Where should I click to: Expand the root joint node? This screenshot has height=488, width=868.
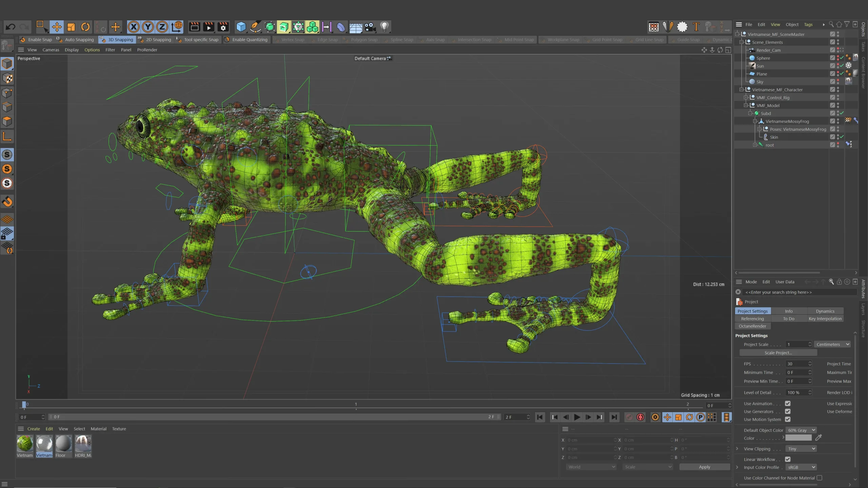tap(755, 145)
